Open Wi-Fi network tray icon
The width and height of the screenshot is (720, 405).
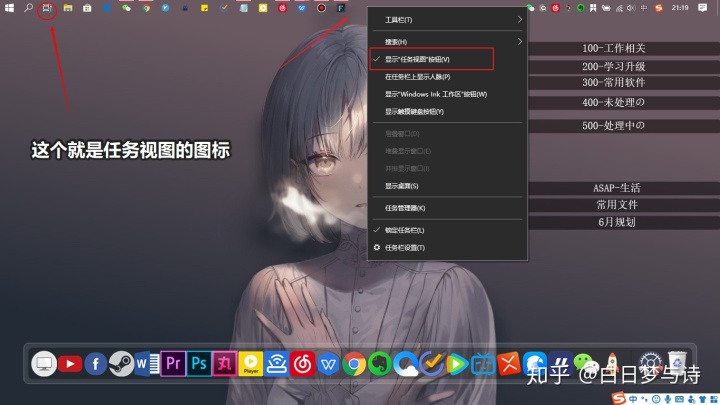[x=619, y=8]
